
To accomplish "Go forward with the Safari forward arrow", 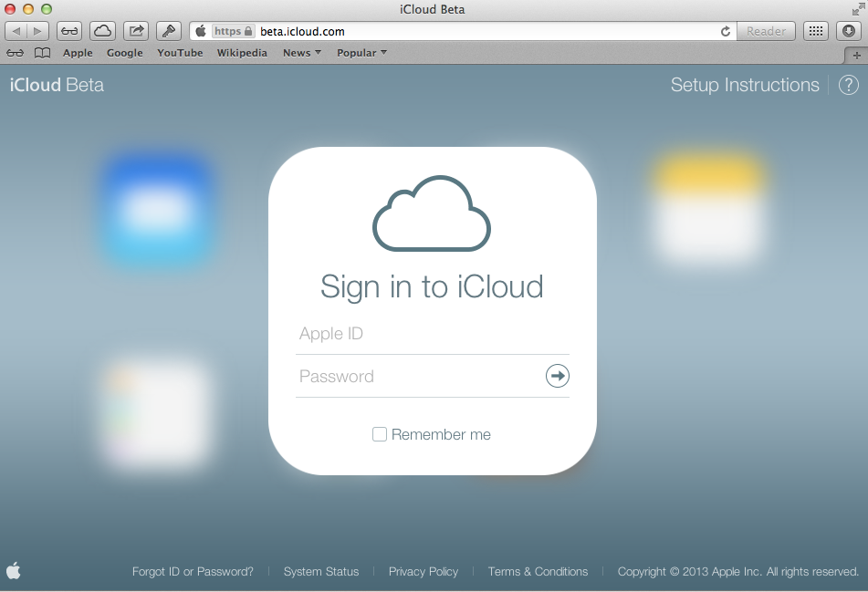I will click(x=37, y=31).
